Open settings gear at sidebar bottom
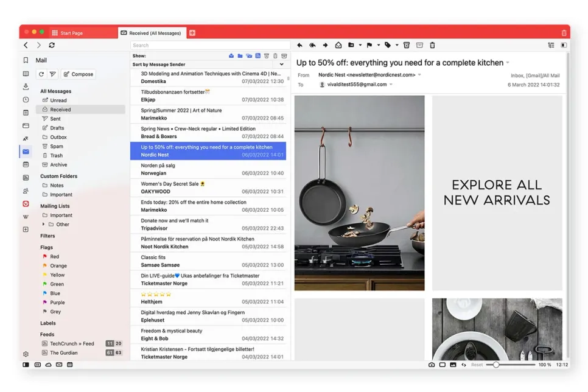Image resolution: width=588 pixels, height=392 pixels. coord(26,354)
